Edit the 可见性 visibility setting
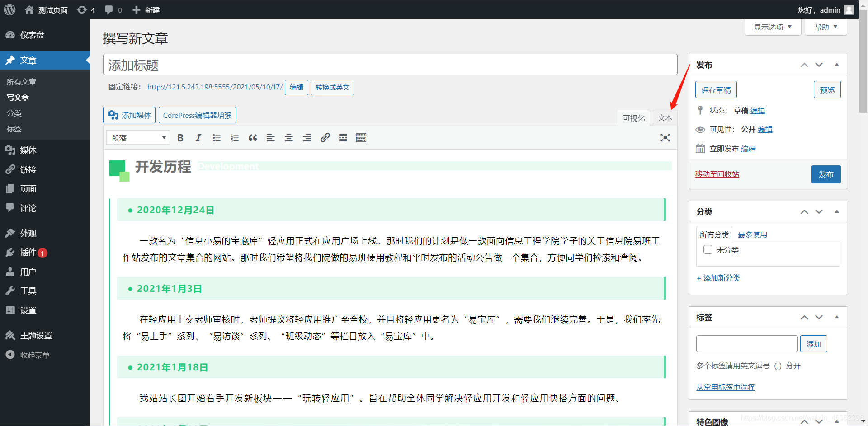 [765, 130]
